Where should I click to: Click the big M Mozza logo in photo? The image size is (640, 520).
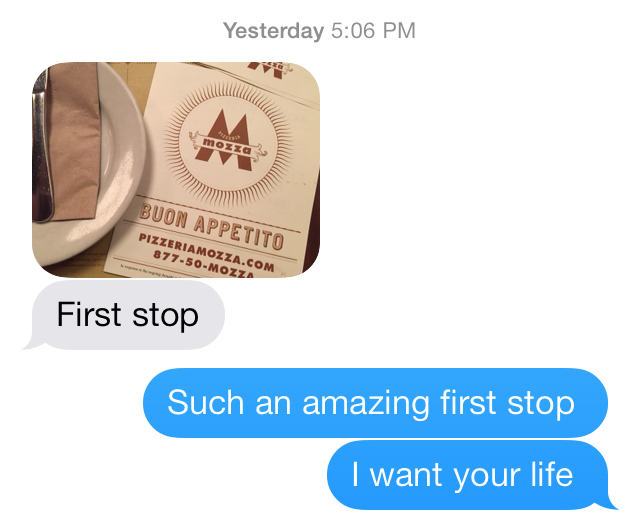point(228,141)
